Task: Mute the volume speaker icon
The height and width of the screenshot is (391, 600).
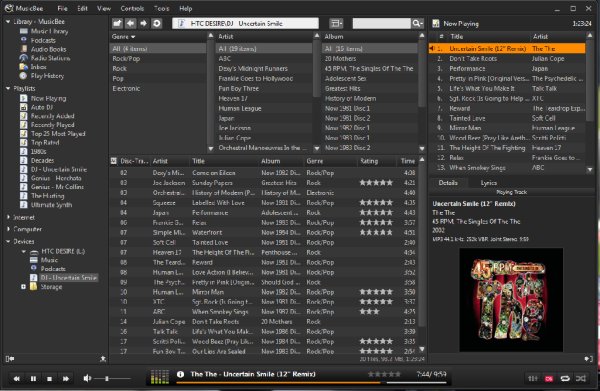Action: tap(87, 378)
